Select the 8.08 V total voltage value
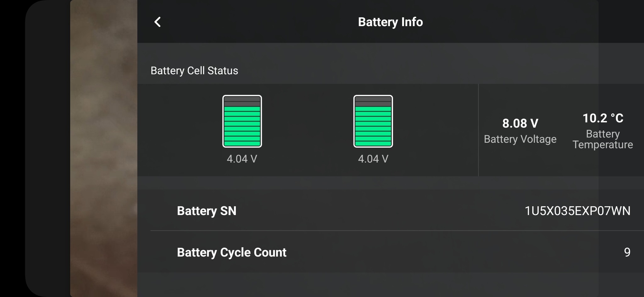The height and width of the screenshot is (297, 644). [520, 123]
